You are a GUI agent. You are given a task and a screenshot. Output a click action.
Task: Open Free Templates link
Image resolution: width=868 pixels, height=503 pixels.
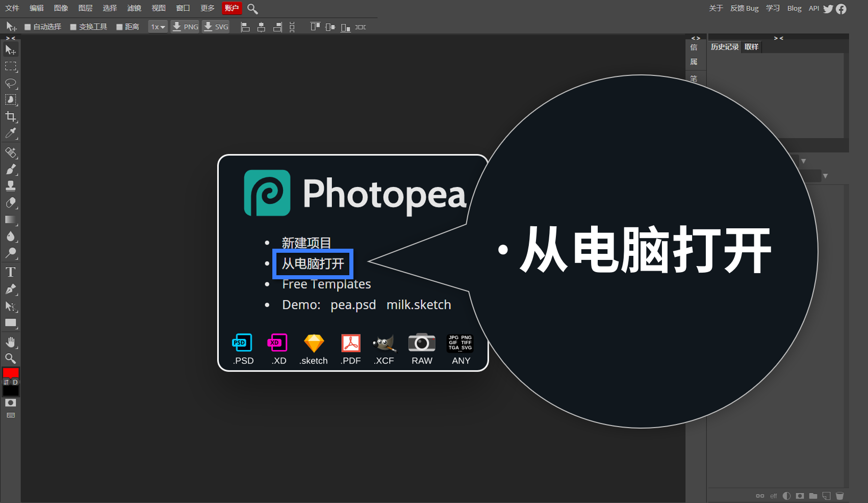coord(326,284)
